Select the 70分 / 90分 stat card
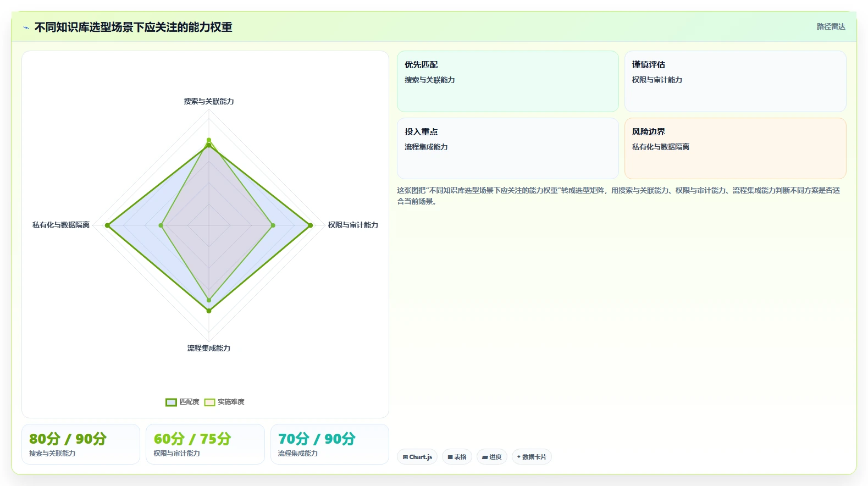The width and height of the screenshot is (868, 486). [x=330, y=444]
